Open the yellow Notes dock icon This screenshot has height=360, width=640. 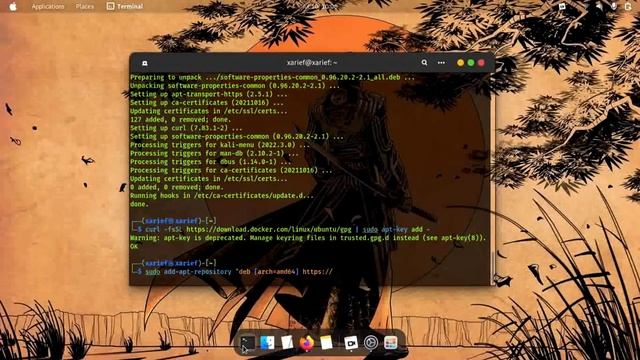[x=327, y=342]
